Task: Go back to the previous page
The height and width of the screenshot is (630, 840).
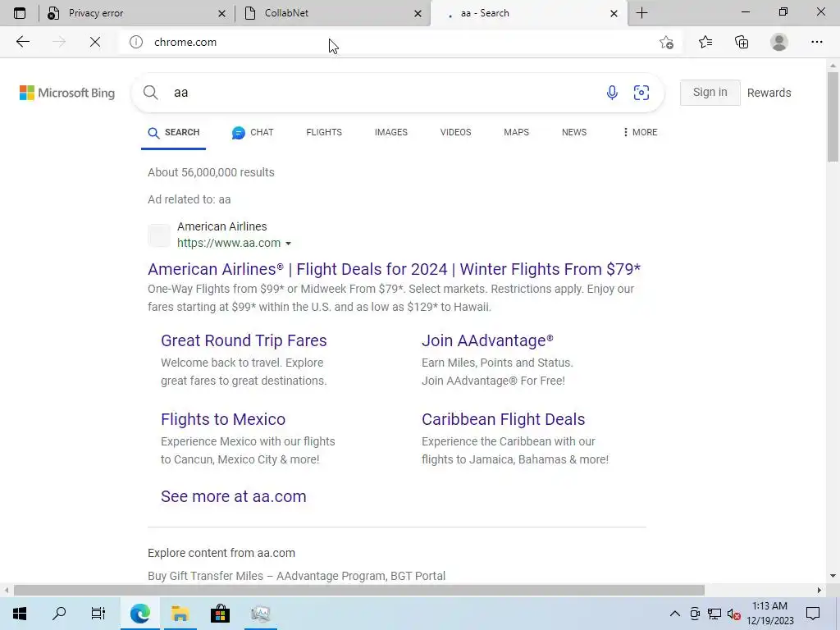Action: coord(22,42)
